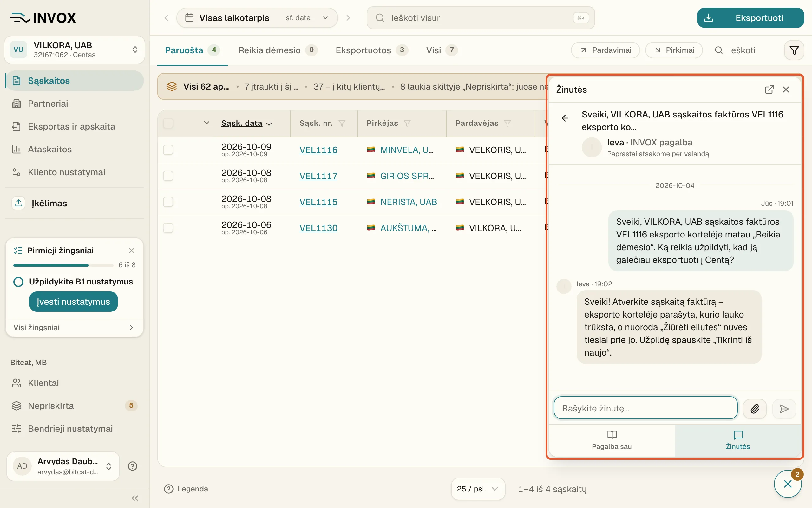Go to previous period arrow
Image resolution: width=812 pixels, height=508 pixels.
pyautogui.click(x=167, y=18)
